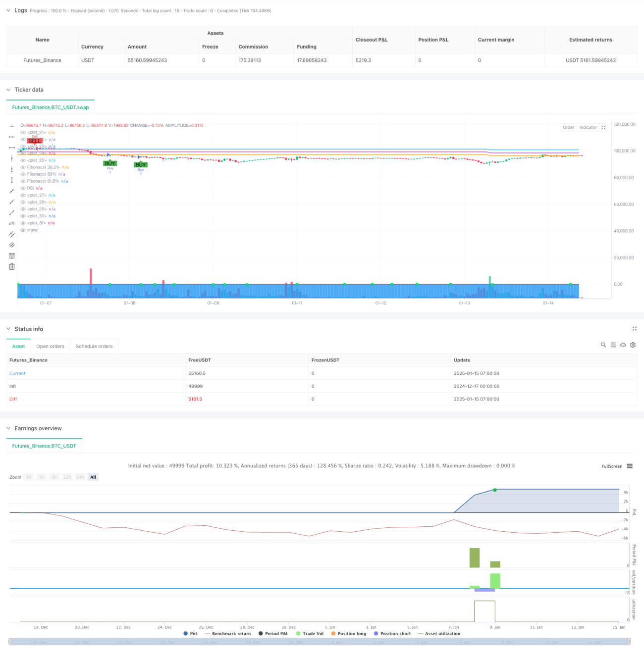This screenshot has width=644, height=655.
Task: Click the expand icon beside Status info
Action: [635, 329]
